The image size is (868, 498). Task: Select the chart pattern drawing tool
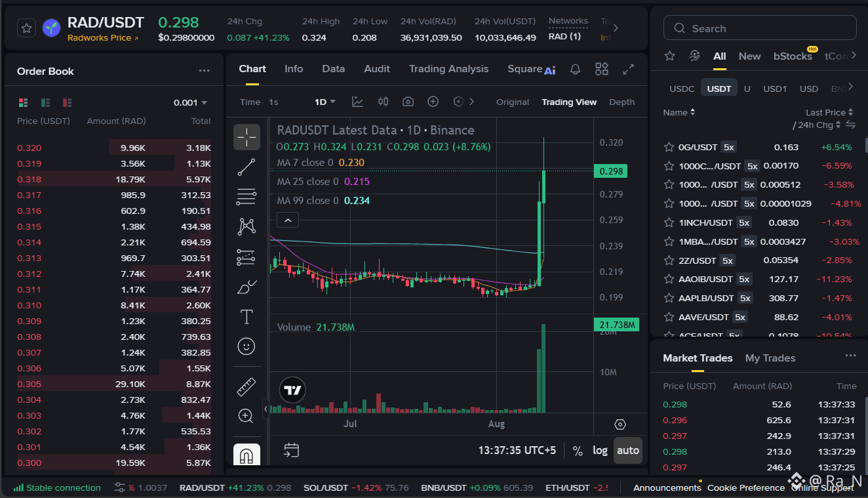[247, 226]
